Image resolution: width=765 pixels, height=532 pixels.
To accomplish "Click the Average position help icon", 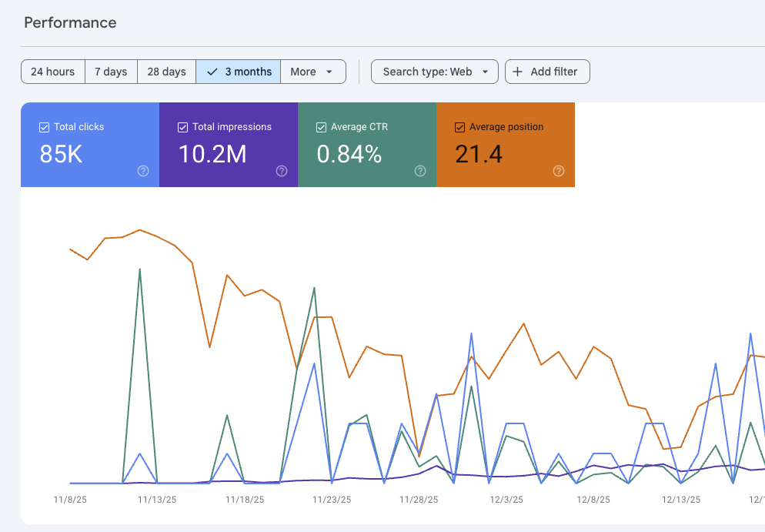I will (558, 172).
